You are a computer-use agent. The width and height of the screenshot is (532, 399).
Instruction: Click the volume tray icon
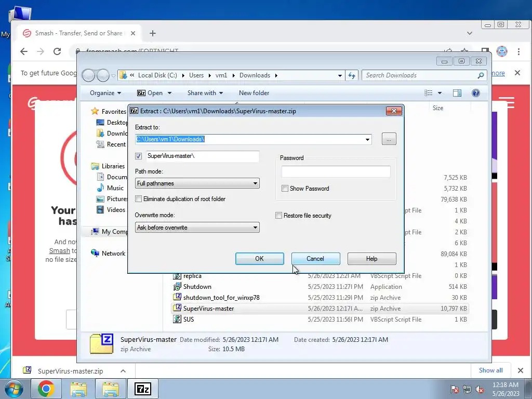[x=480, y=390]
